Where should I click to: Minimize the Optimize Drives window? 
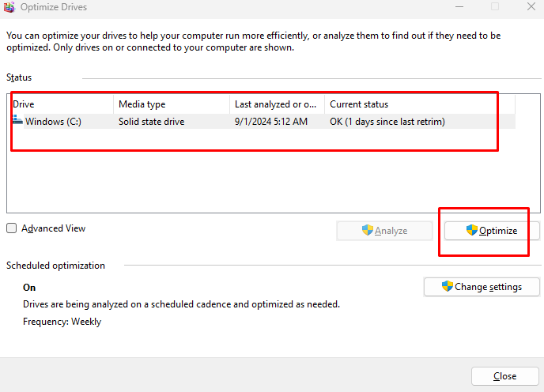coord(457,7)
